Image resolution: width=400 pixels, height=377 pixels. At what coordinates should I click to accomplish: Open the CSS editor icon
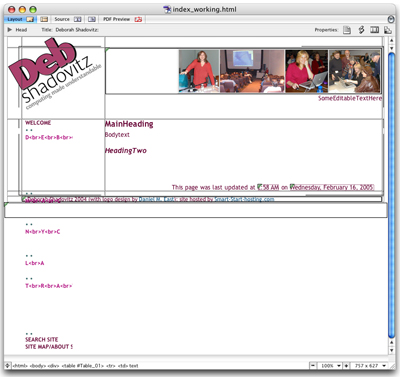coord(361,30)
